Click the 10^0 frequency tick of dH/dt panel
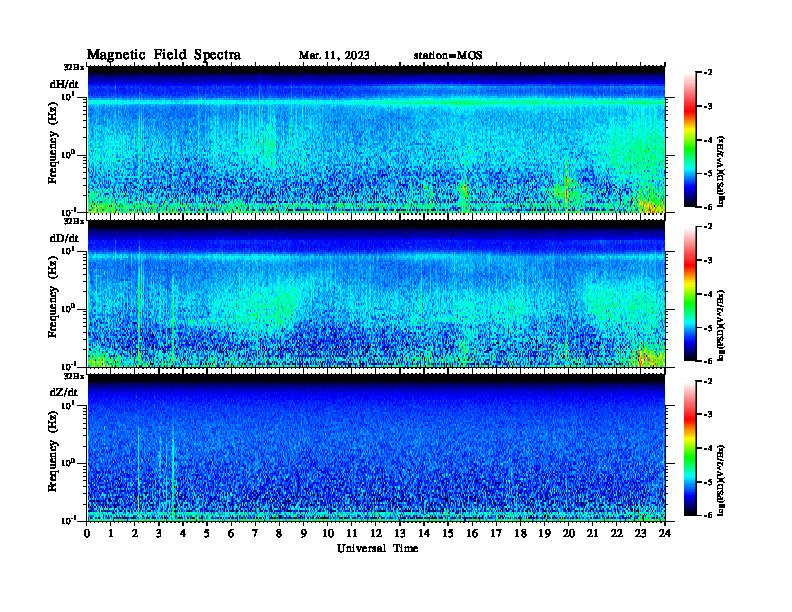This screenshot has width=792, height=612. coord(67,154)
